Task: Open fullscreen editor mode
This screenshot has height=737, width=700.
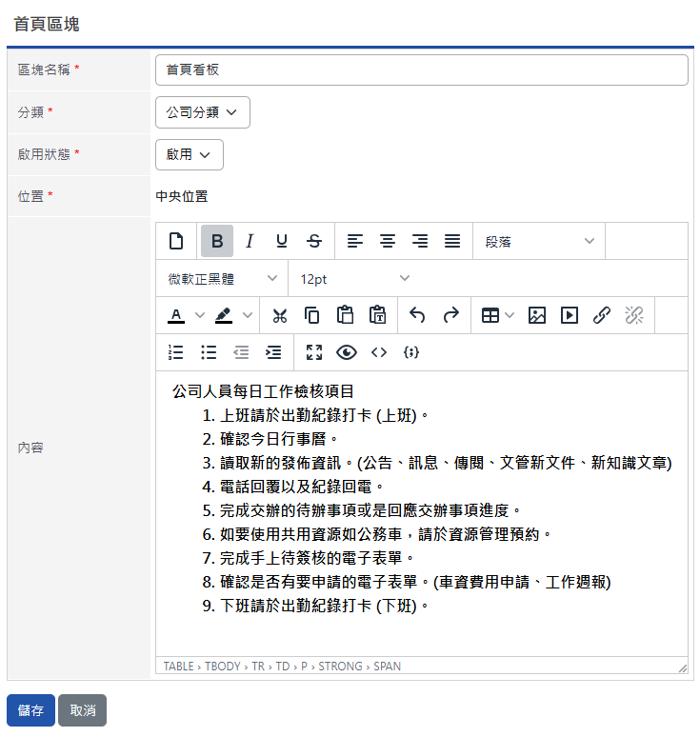Action: (x=314, y=352)
